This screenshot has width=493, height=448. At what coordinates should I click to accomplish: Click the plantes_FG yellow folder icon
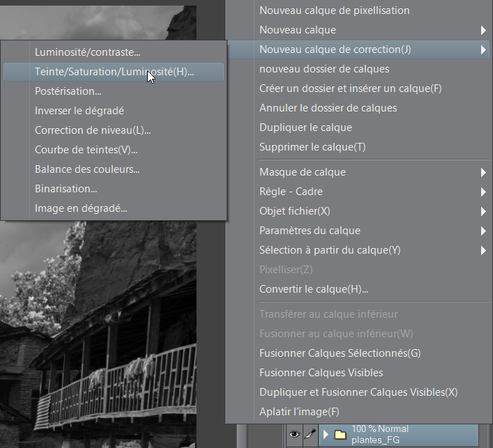[x=340, y=435]
